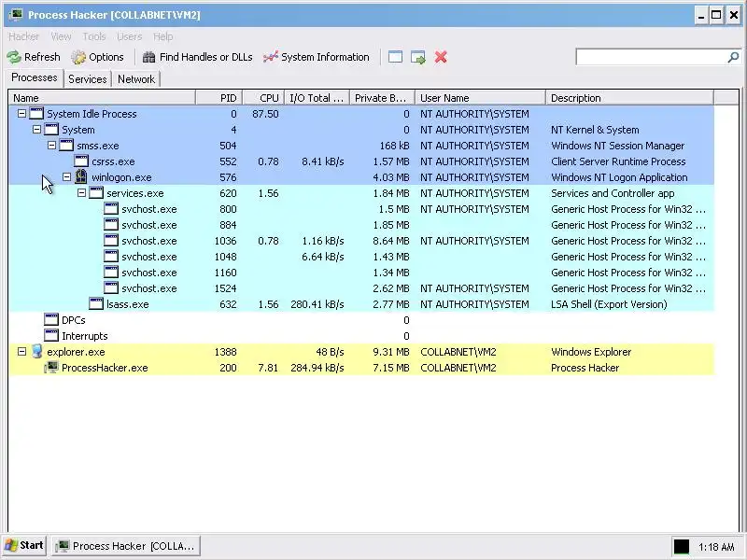The height and width of the screenshot is (560, 747).
Task: Click the System Idle Process icon
Action: 36,114
